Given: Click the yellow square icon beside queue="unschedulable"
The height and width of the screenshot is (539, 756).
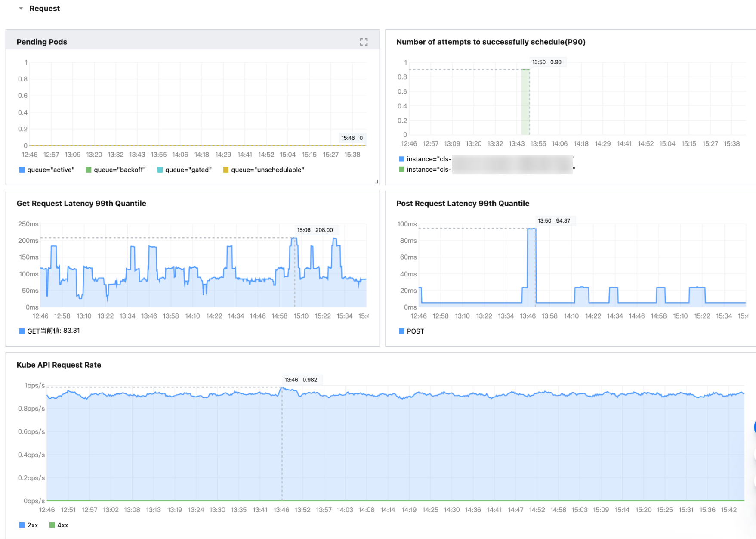Looking at the screenshot, I should 226,170.
